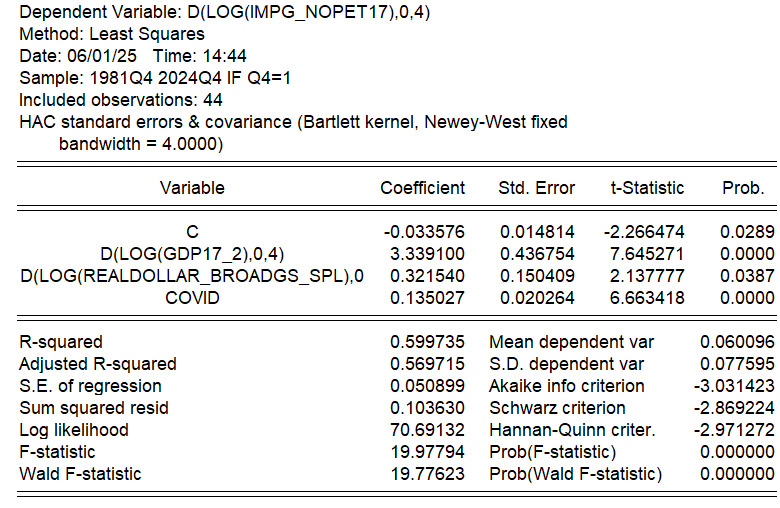The height and width of the screenshot is (508, 780).
Task: Click the Std. Error column header
Action: (536, 188)
